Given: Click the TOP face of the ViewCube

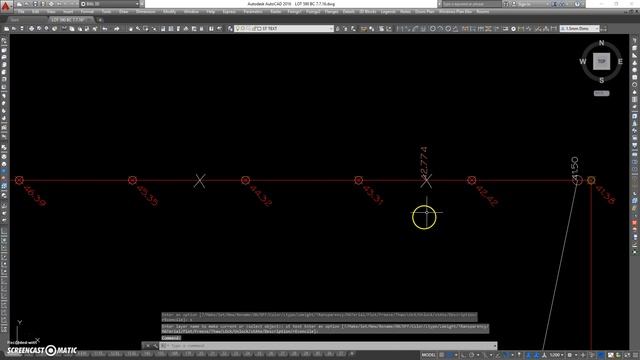Looking at the screenshot, I should [601, 61].
